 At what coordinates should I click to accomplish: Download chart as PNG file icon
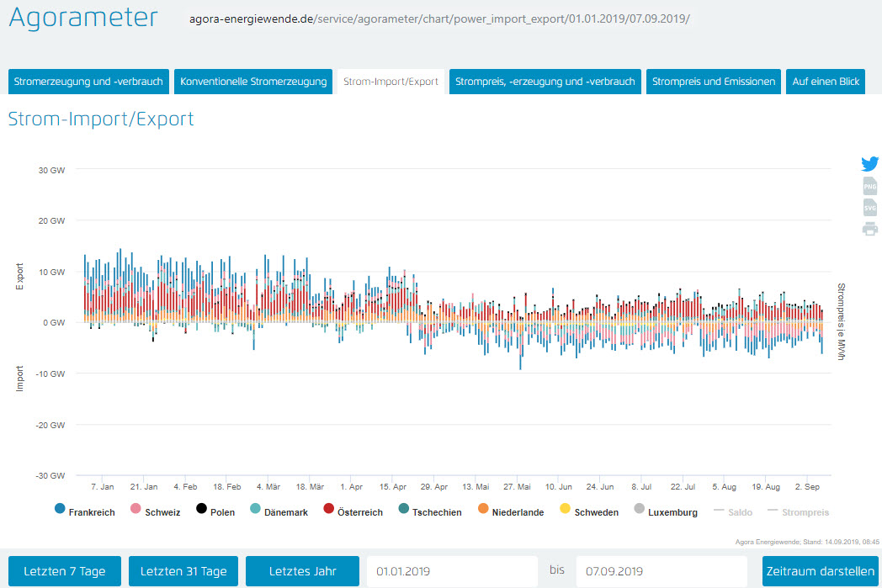click(x=869, y=186)
